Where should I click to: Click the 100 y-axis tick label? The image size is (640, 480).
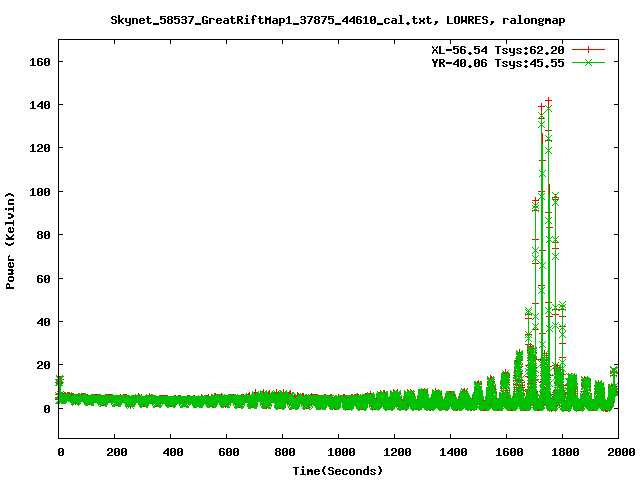click(40, 192)
